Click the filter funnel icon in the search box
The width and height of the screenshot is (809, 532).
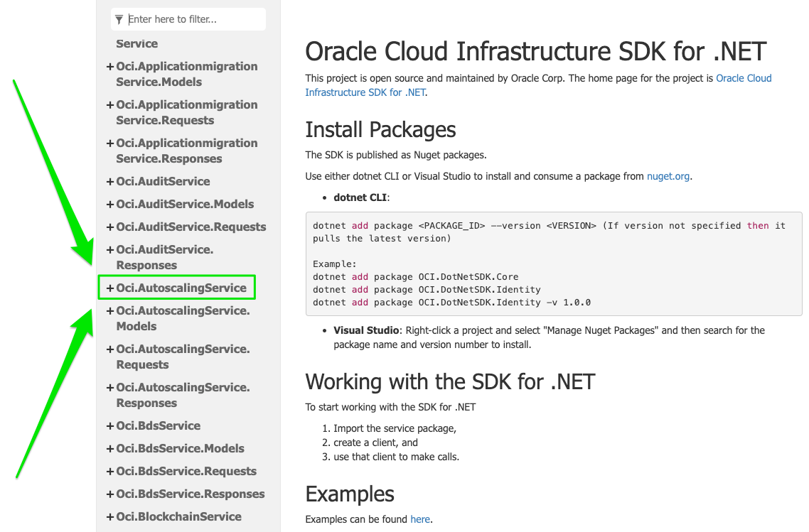click(119, 19)
